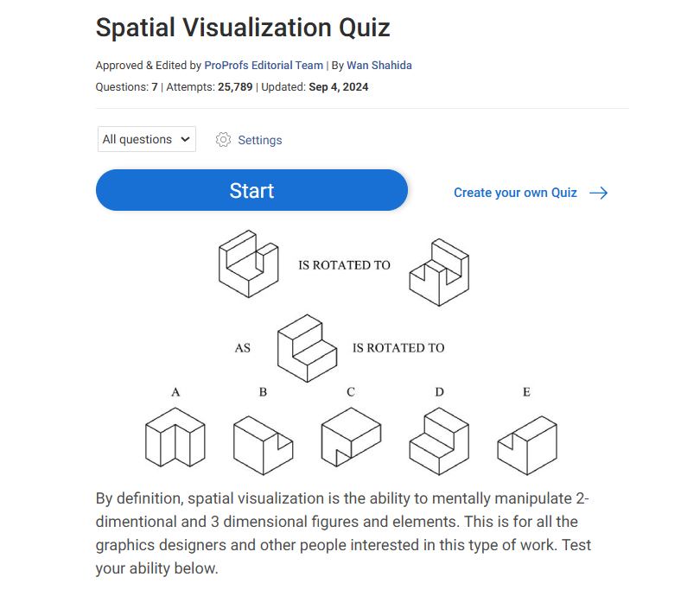Click the Spatial Visualization Quiz heading
Viewport: 700px width, 596px height.
point(243,28)
